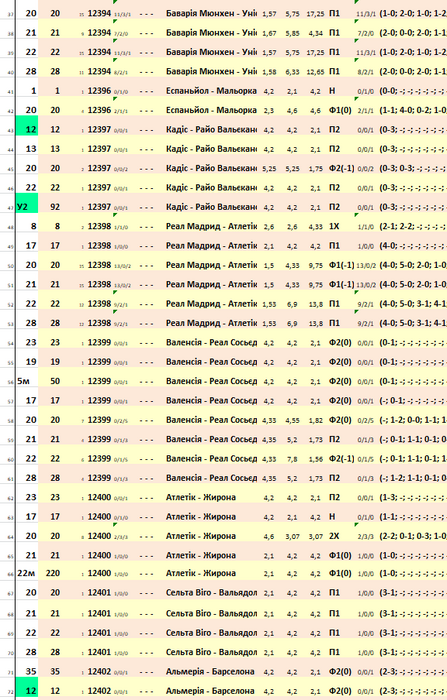Click the 6,33 odds cell

coord(292,72)
